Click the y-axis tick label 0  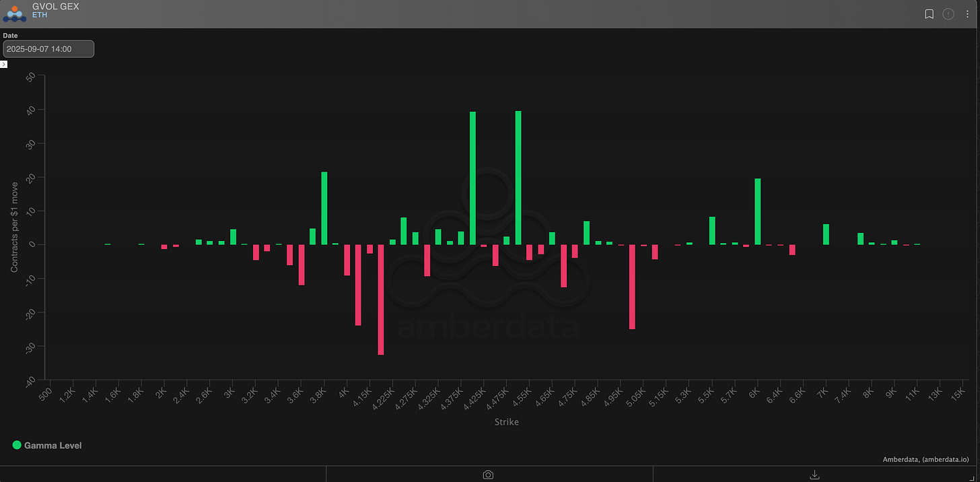31,244
